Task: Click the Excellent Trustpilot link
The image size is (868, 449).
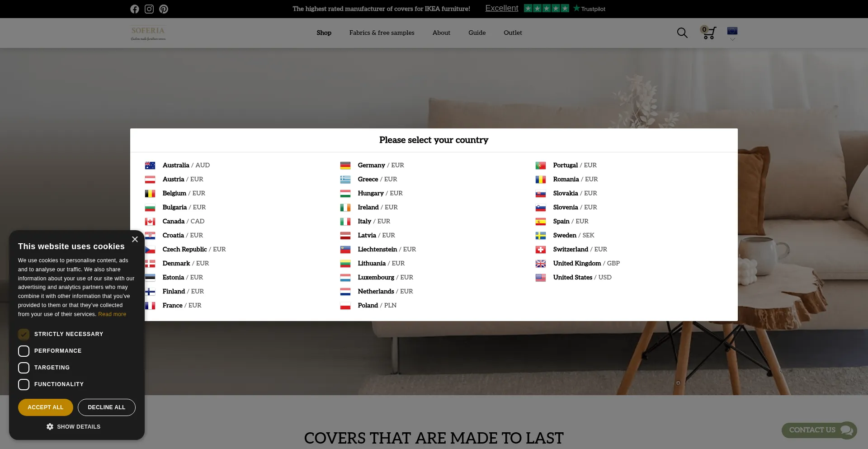Action: [502, 8]
